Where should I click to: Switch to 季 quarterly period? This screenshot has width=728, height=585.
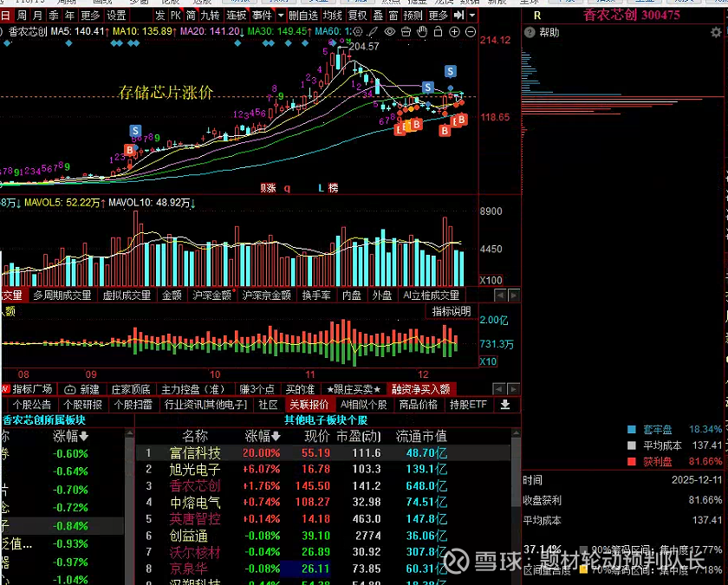(54, 16)
